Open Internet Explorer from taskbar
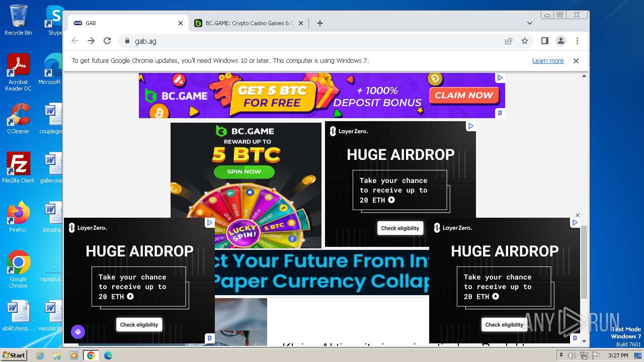Screen dimensions: 644x362 tap(40, 355)
